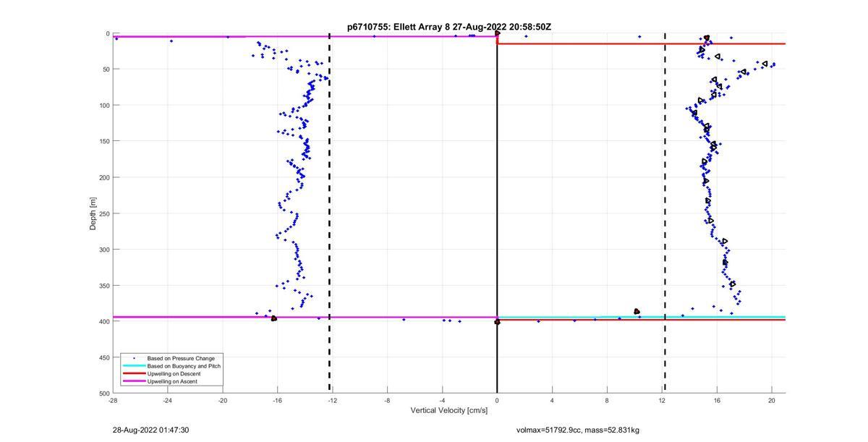Click x-axis tick label '-12'

[x=332, y=400]
